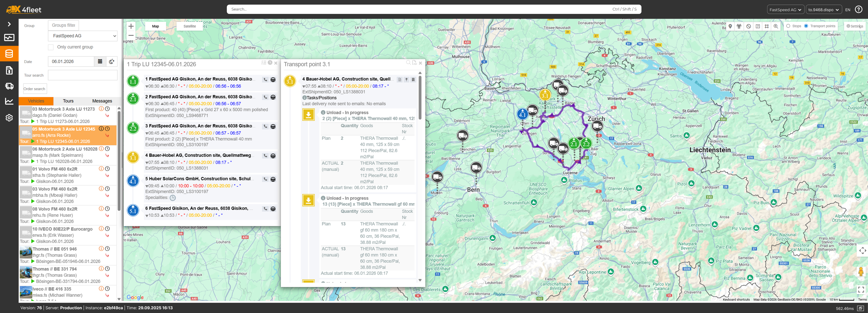This screenshot has width=868, height=313.
Task: Click the night mode moon icon
Action: point(112,61)
